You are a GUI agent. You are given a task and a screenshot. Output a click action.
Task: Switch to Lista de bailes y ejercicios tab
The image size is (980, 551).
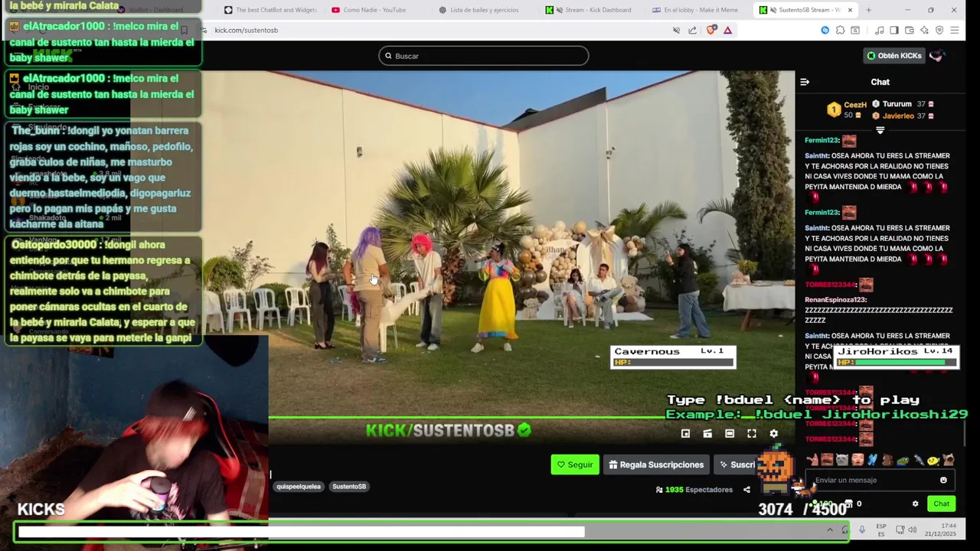(484, 10)
